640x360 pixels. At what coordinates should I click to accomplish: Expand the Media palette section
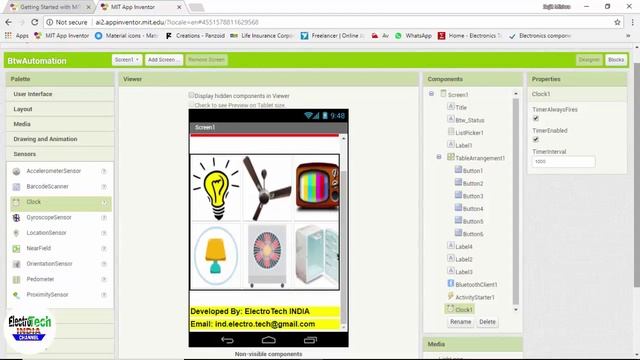tap(60, 124)
